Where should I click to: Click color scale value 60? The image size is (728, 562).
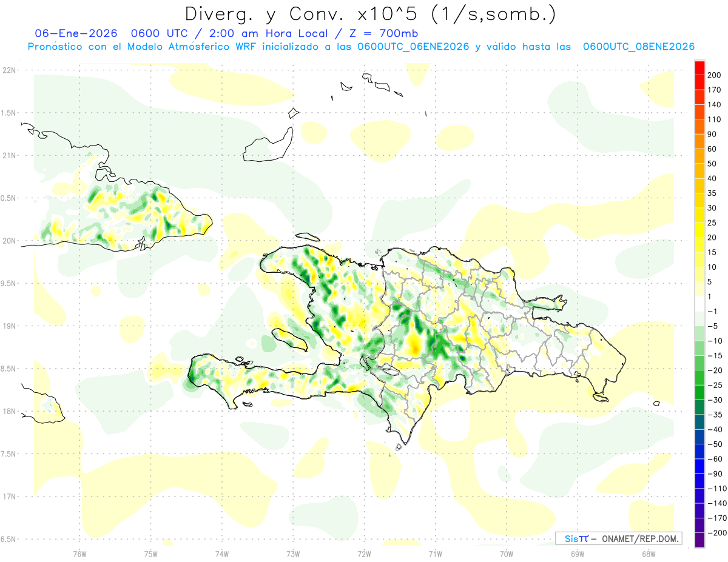[712, 149]
